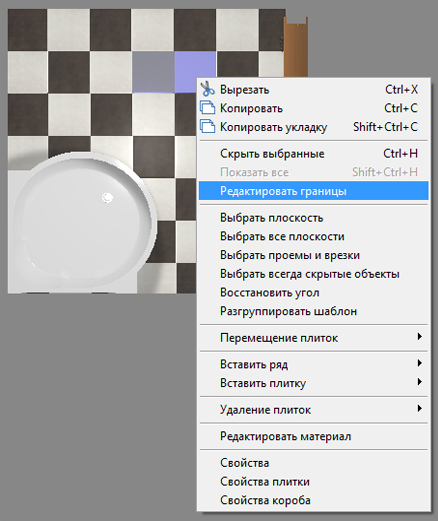Choose Редактировать границы from context menu
This screenshot has height=521, width=438.
[313, 191]
